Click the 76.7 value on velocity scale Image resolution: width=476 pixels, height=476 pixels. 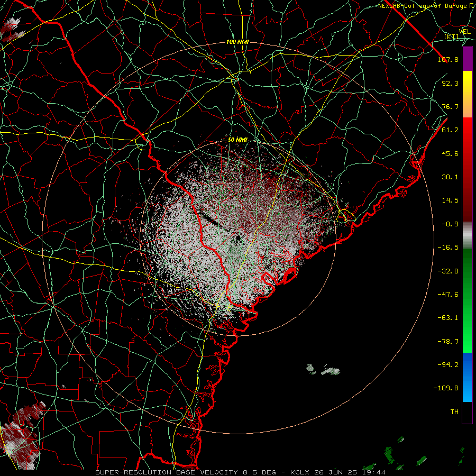(450, 106)
